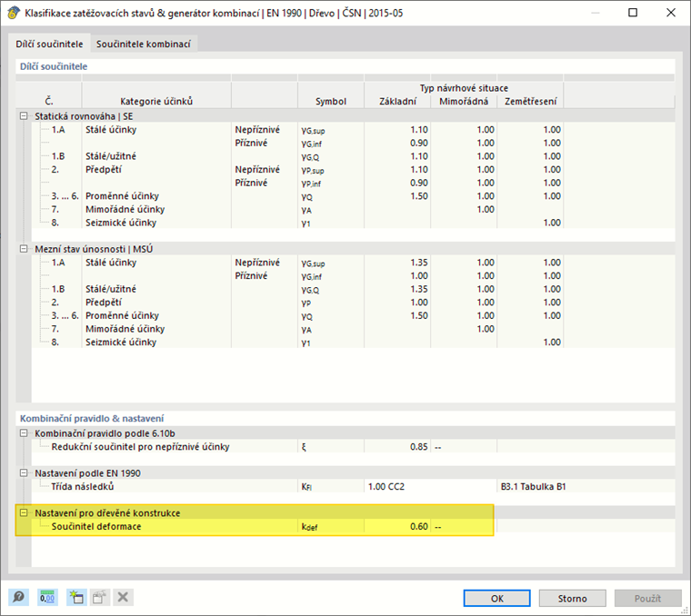Collapse Kombinační pravidlo podle 6.10b section
This screenshot has height=616, width=691.
[x=24, y=433]
